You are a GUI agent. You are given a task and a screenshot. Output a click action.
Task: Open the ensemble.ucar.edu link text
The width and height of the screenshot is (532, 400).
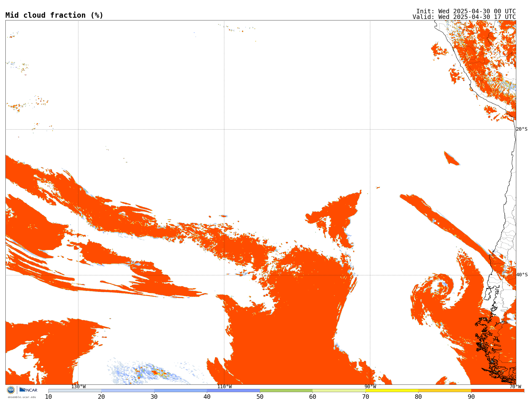click(22, 397)
